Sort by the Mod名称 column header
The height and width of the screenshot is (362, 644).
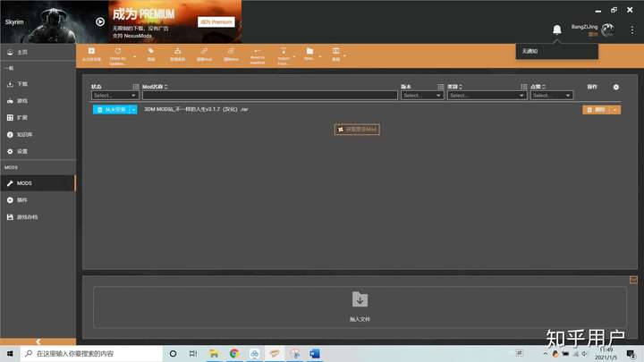point(155,87)
